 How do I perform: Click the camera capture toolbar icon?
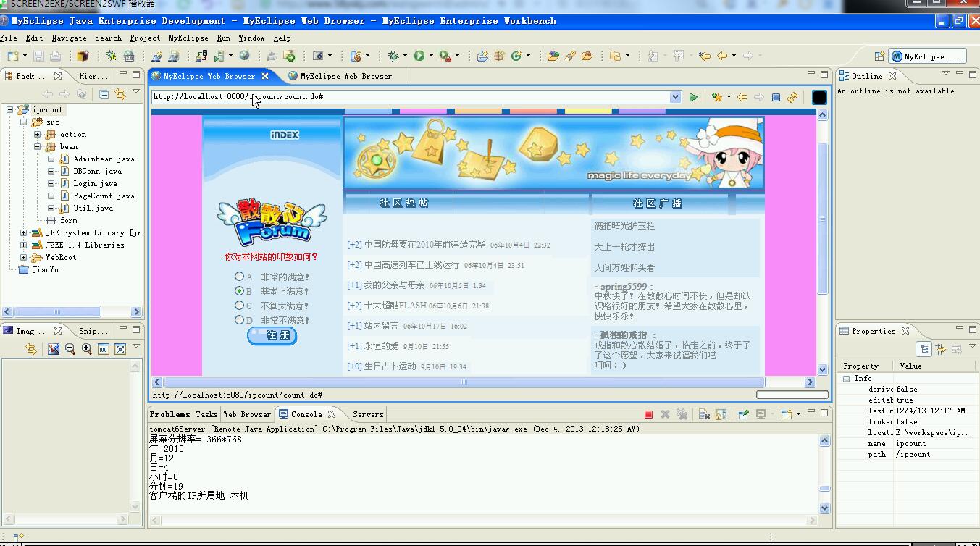click(x=318, y=56)
